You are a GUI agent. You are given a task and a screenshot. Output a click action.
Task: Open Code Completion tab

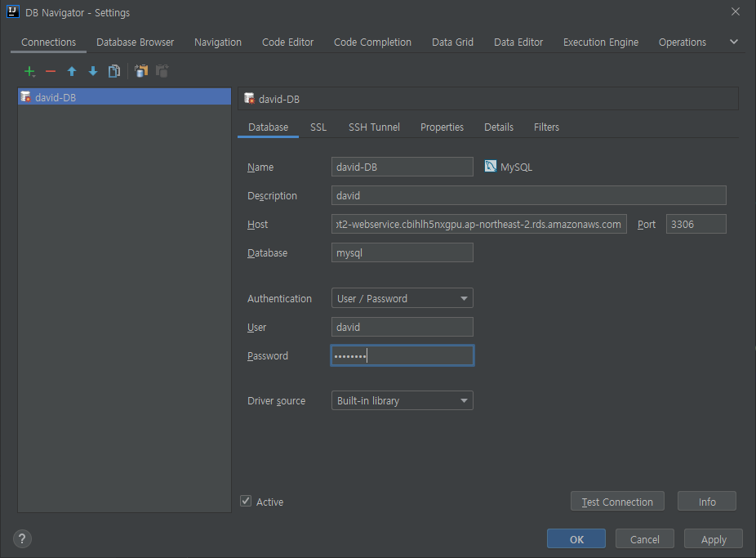[373, 42]
